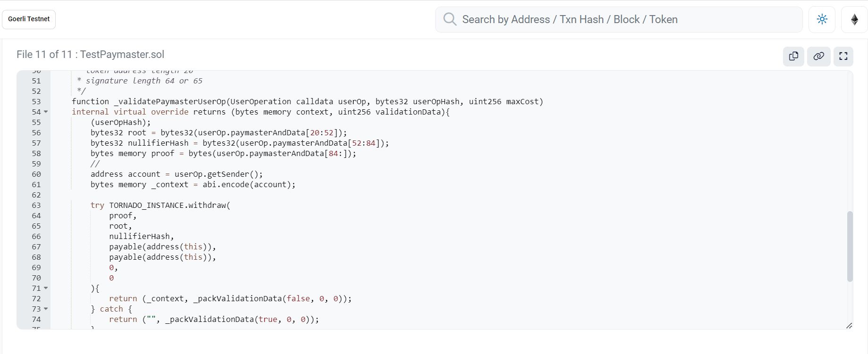Copy permalink to TestPaymaster.sol file
Viewport: 868px width, 354px height.
818,56
